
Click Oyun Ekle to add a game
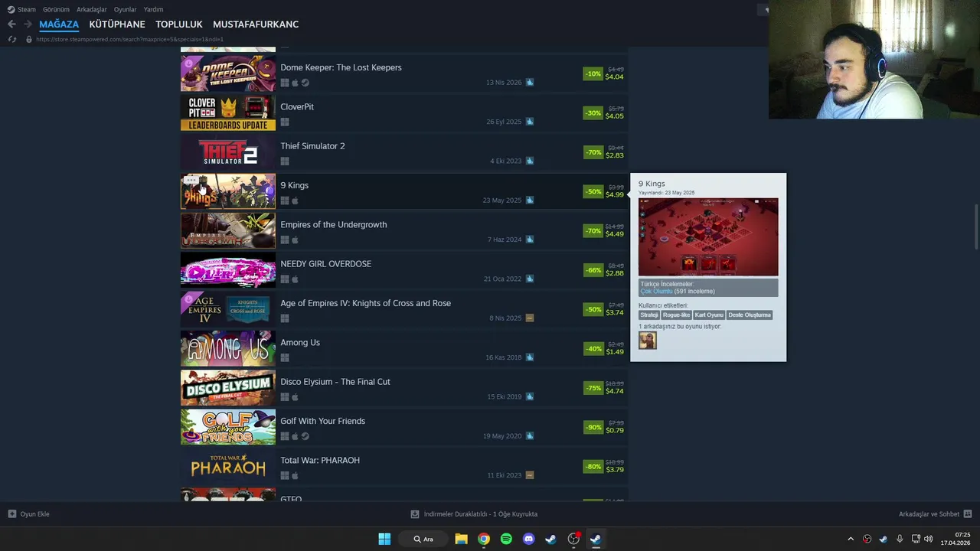coord(28,514)
